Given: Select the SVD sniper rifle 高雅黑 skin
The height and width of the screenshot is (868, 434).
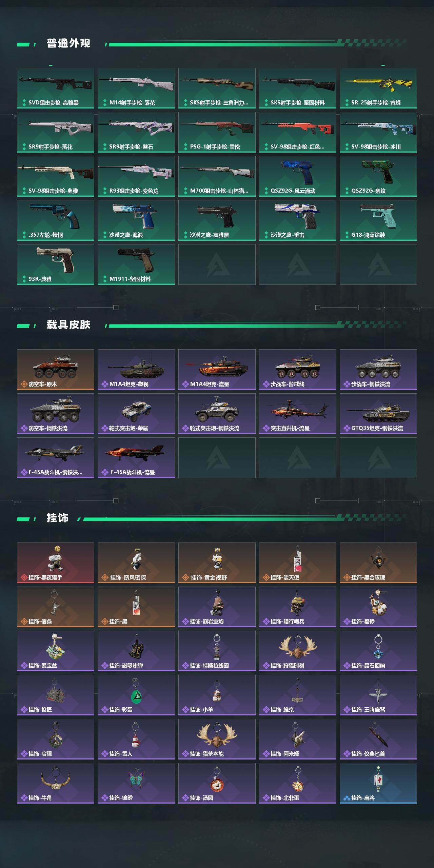Looking at the screenshot, I should pos(56,88).
